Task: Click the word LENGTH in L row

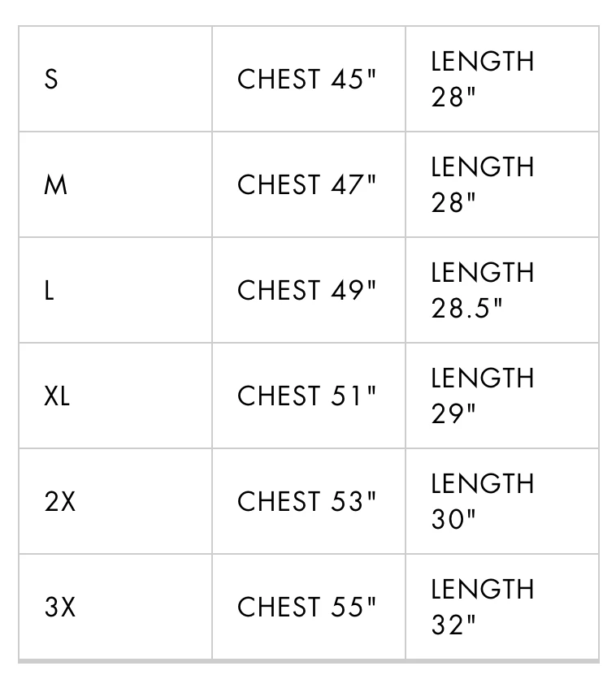Action: click(x=483, y=273)
